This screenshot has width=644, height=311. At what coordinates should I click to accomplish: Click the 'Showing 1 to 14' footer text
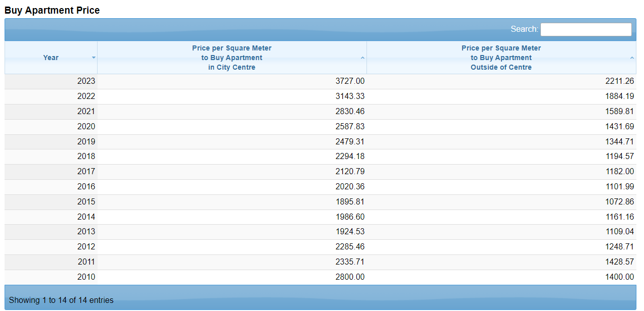[61, 300]
